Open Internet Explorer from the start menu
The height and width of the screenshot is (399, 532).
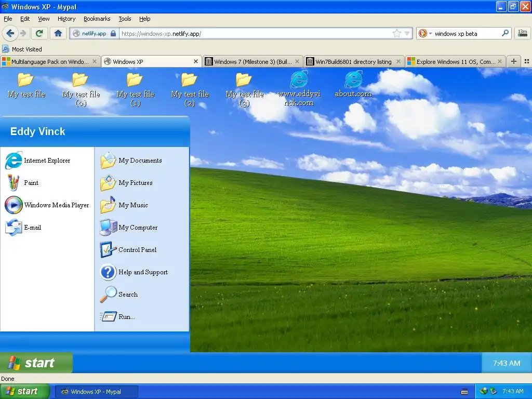[x=38, y=161]
